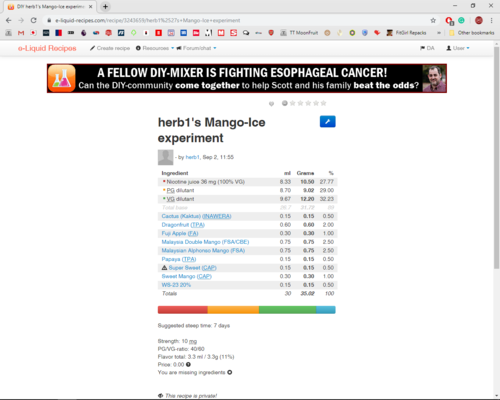Open the Create recipe menu item

110,48
